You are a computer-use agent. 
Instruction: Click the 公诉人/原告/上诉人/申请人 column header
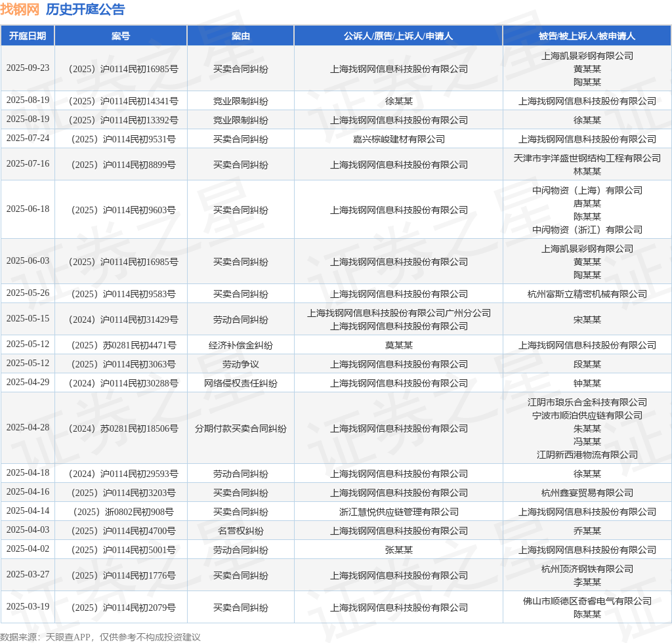tap(398, 36)
